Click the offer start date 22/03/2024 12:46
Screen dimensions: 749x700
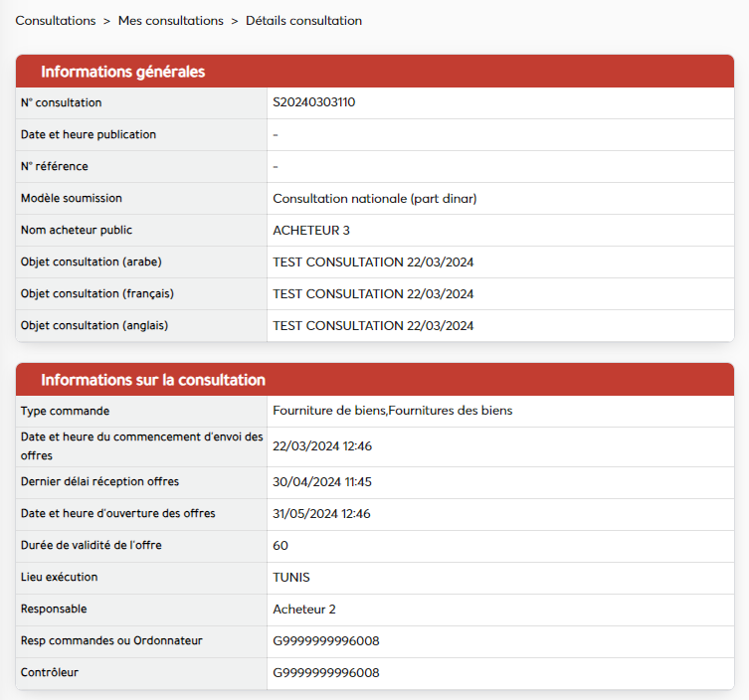(321, 446)
